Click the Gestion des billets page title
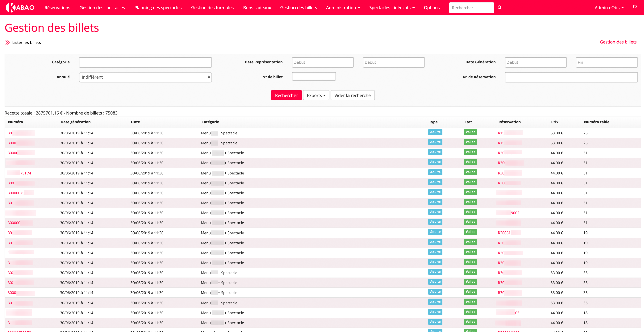The width and height of the screenshot is (644, 332). click(x=52, y=28)
